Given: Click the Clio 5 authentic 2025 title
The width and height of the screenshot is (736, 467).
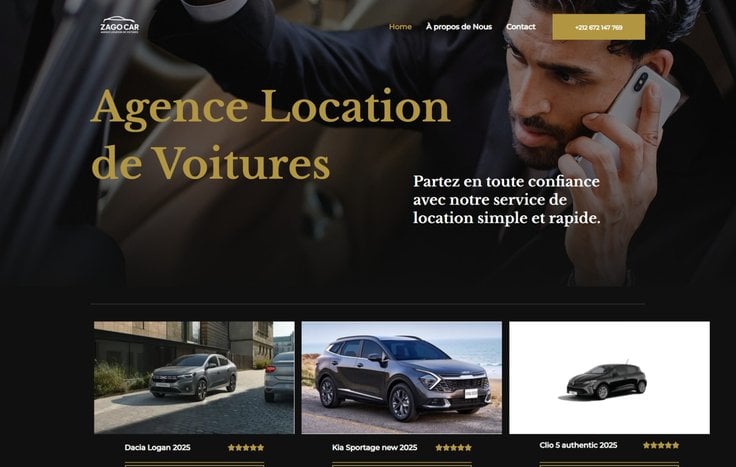Looking at the screenshot, I should pyautogui.click(x=578, y=445).
